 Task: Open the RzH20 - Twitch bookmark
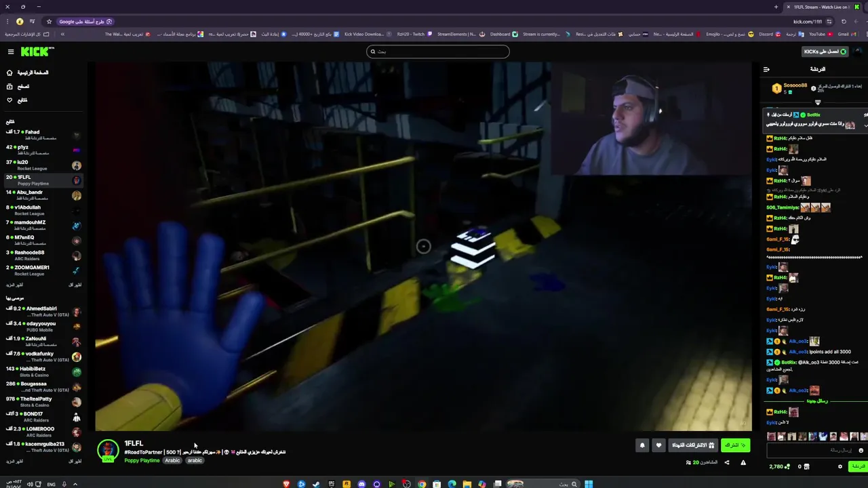[x=414, y=34]
